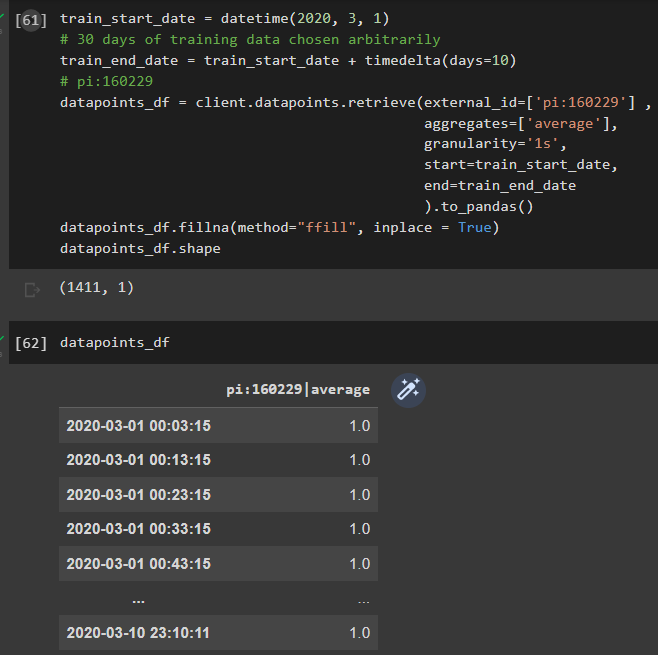Viewport: 658px width, 655px height.
Task: Convert dataframe to interactive table with wand icon
Action: [408, 390]
